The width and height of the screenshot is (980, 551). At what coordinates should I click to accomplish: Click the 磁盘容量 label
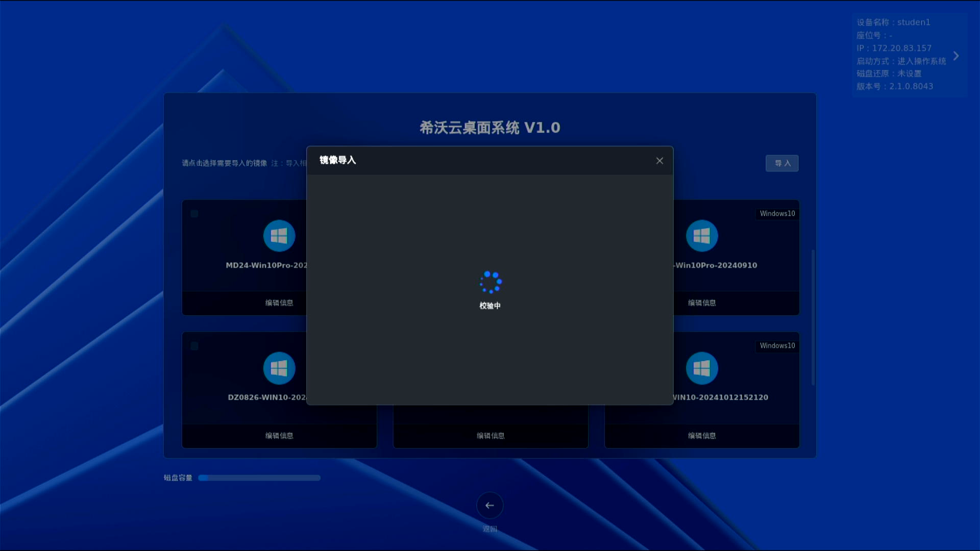click(178, 478)
